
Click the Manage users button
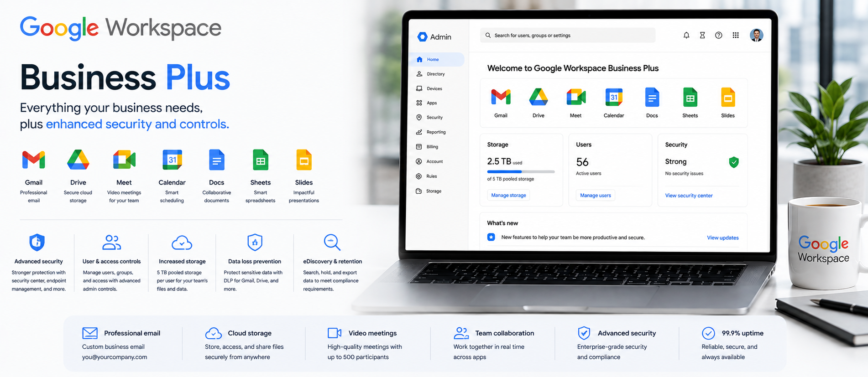tap(595, 195)
